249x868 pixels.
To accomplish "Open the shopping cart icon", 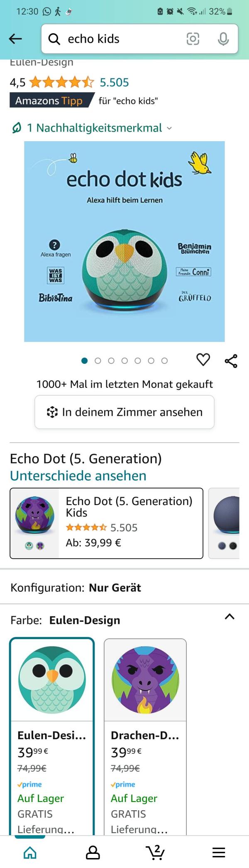I will tap(156, 852).
